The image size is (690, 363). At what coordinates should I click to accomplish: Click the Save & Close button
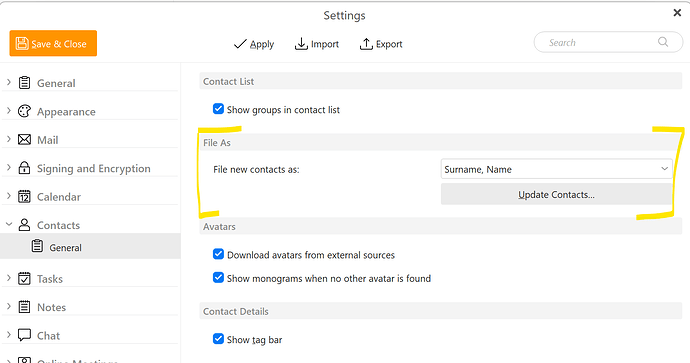[53, 44]
